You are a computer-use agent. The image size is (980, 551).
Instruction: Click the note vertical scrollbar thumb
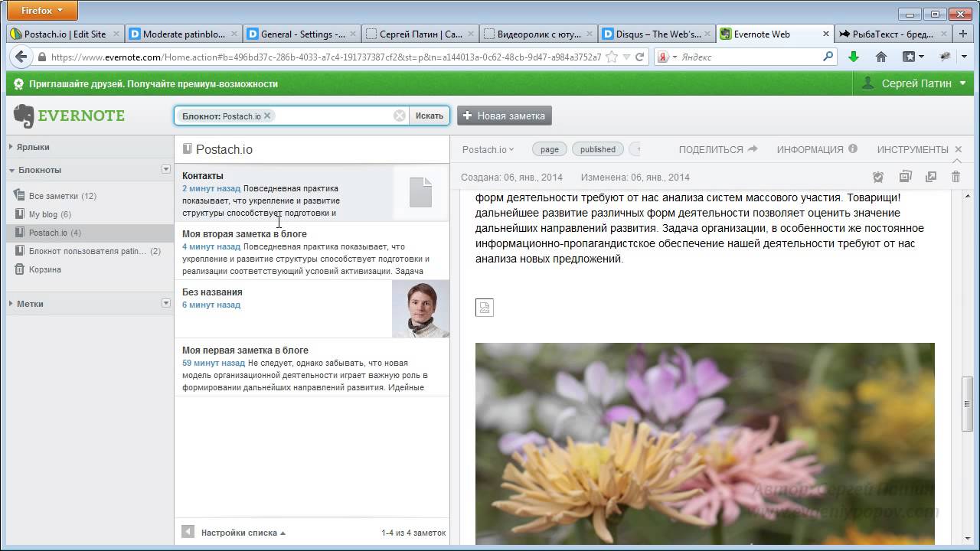(967, 405)
